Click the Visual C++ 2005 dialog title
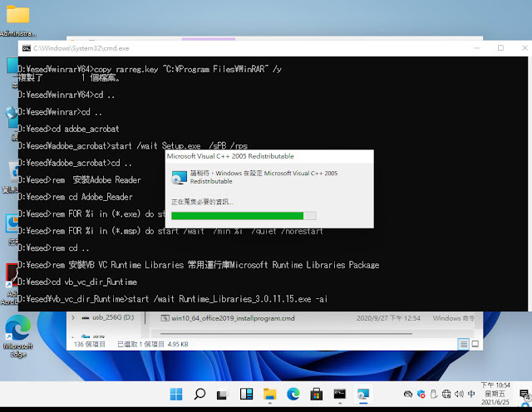Image resolution: width=532 pixels, height=412 pixels. [230, 156]
